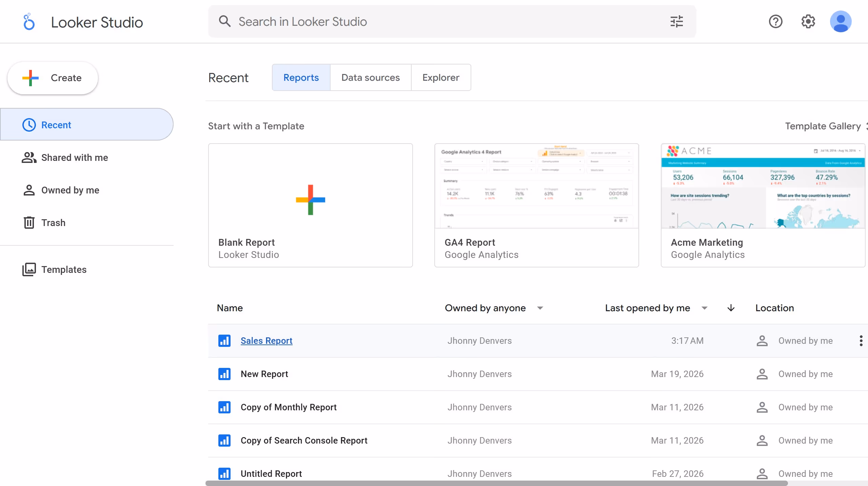The width and height of the screenshot is (868, 486).
Task: Click the Looker Studio logo icon
Action: click(29, 22)
